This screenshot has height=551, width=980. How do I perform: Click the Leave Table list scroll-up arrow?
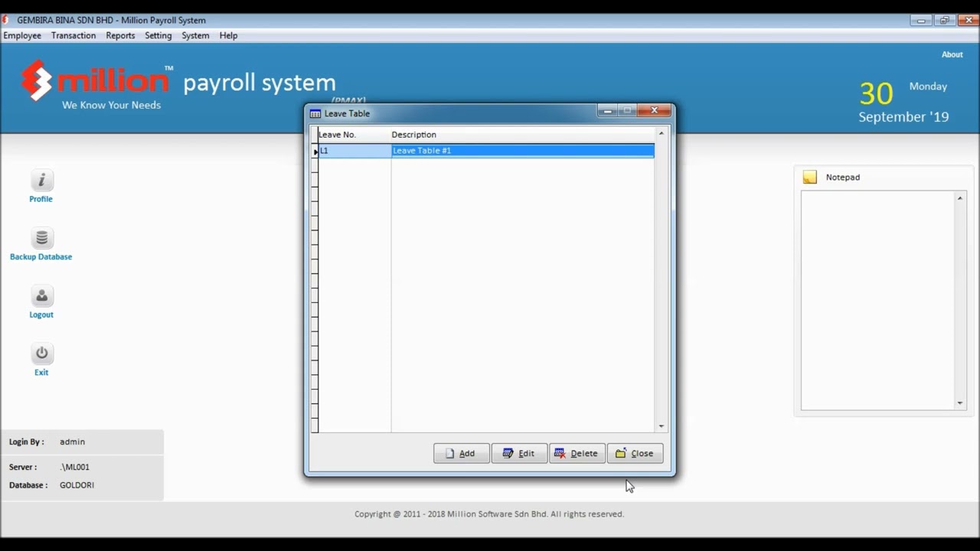coord(661,134)
